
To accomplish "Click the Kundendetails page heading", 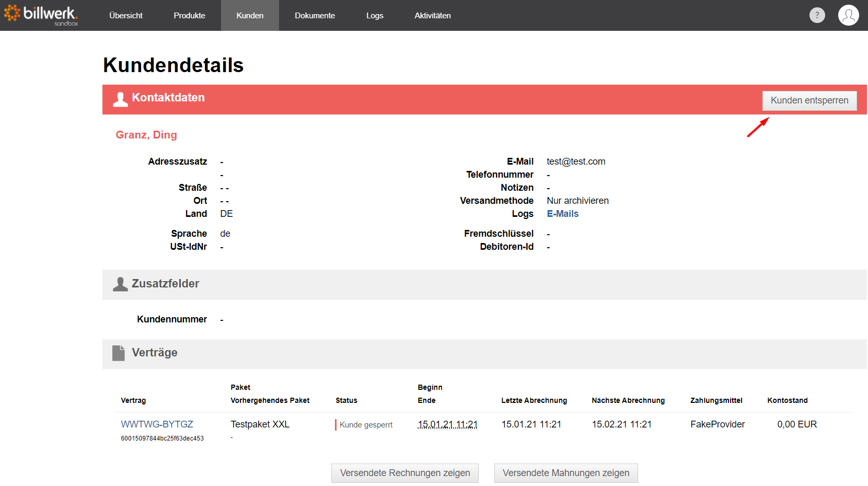I will click(173, 65).
